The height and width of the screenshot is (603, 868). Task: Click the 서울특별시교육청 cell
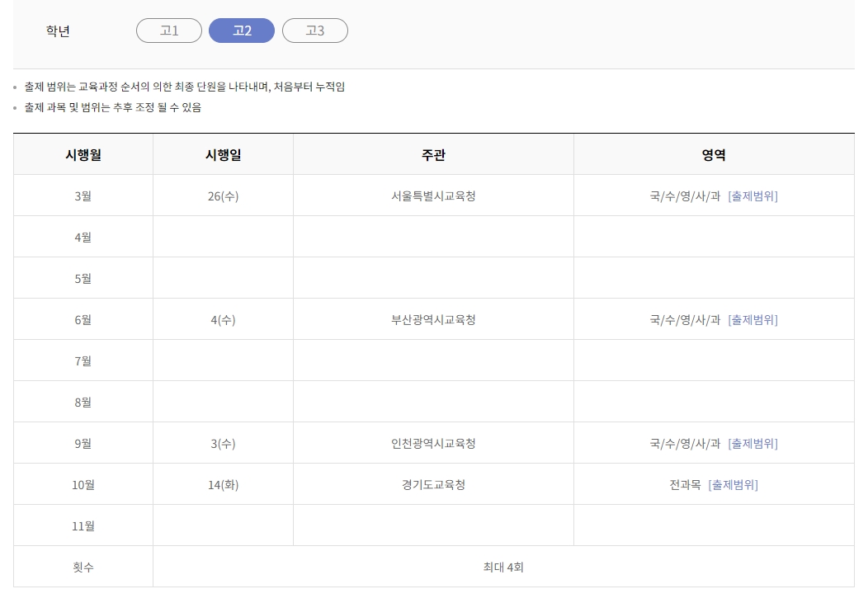point(432,196)
